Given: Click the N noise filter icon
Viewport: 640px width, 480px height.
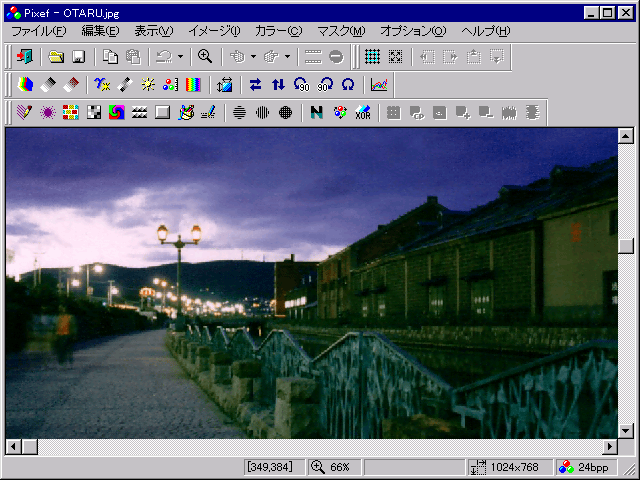Looking at the screenshot, I should click(x=316, y=112).
